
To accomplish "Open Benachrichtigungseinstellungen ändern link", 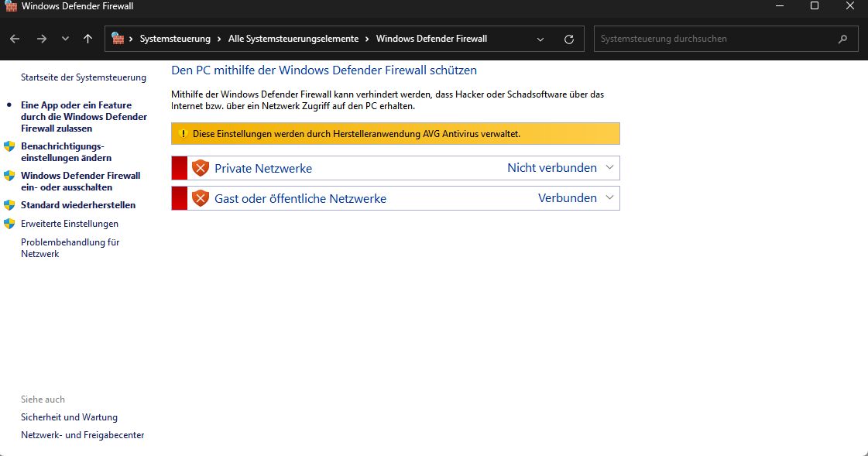I will [67, 153].
